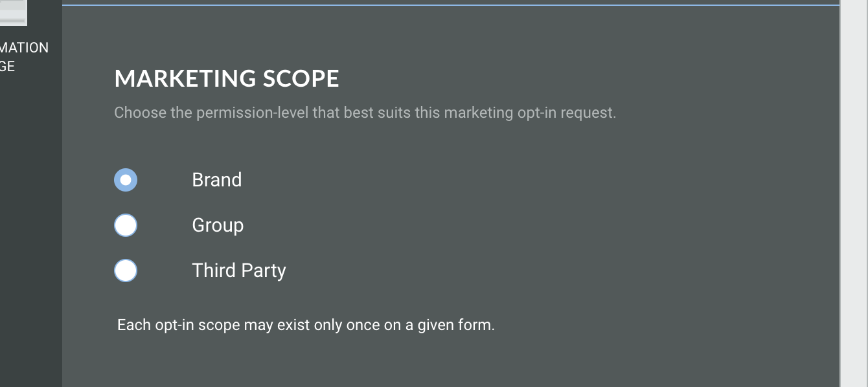Image resolution: width=868 pixels, height=387 pixels.
Task: Enable the Third Party radio button
Action: point(126,271)
